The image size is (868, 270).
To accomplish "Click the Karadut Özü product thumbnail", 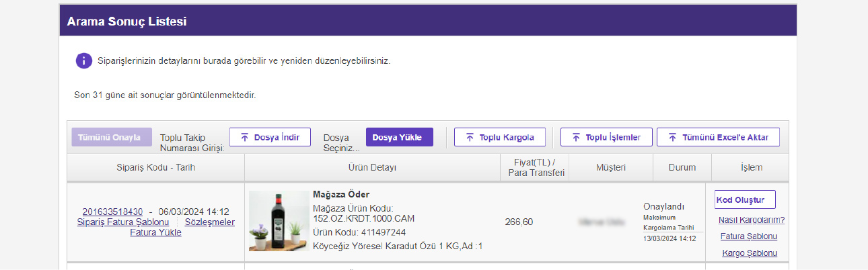I will 279,221.
